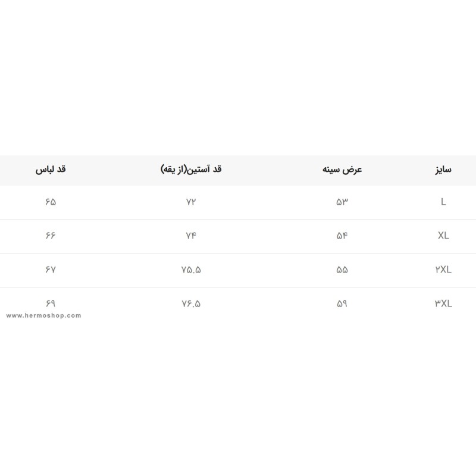This screenshot has height=476, width=476.
Task: Click the سایز column header
Action: (x=443, y=170)
